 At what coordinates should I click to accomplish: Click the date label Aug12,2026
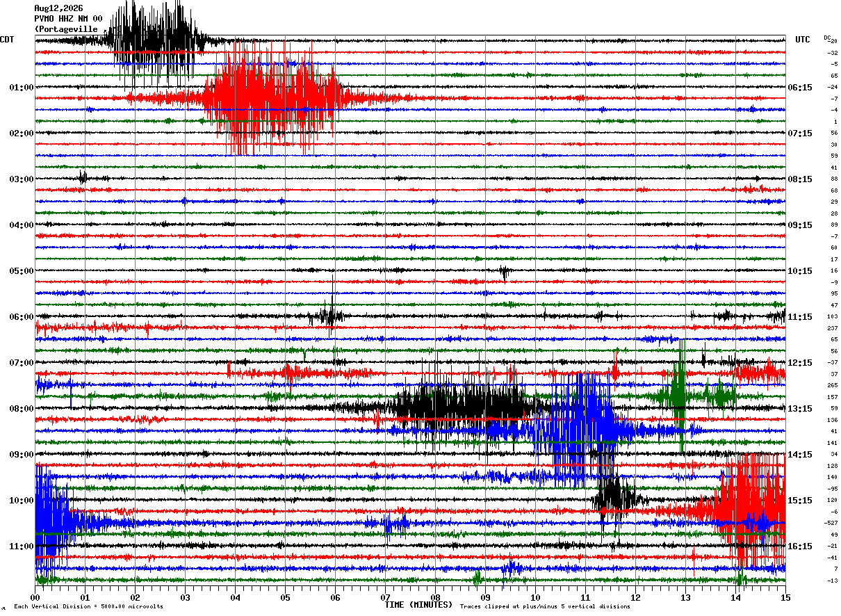pyautogui.click(x=58, y=8)
